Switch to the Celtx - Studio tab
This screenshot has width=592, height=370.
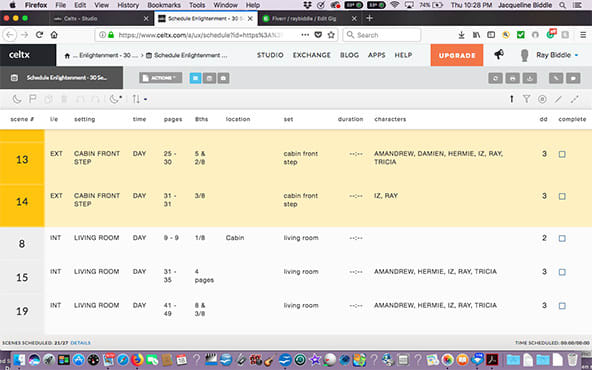click(101, 18)
